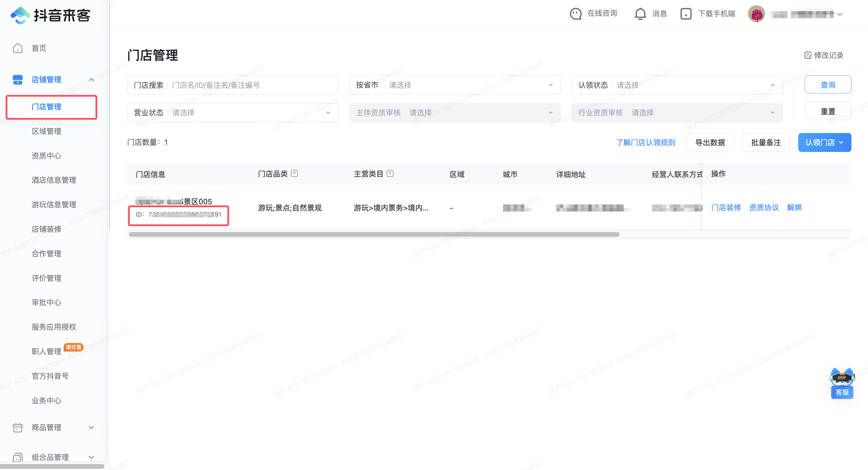This screenshot has width=868, height=470.
Task: Click the 查询 search button
Action: [827, 85]
